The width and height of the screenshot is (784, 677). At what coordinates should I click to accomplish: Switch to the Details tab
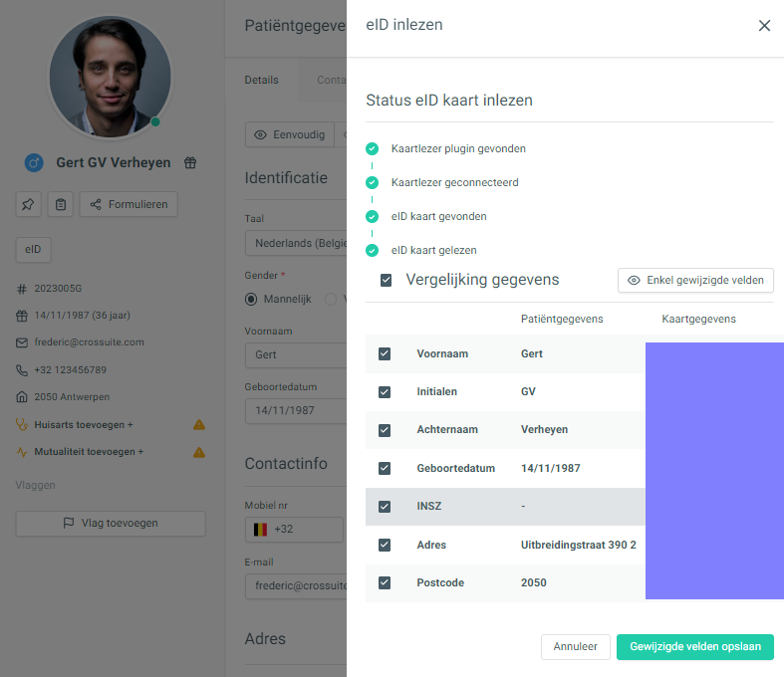[x=262, y=80]
